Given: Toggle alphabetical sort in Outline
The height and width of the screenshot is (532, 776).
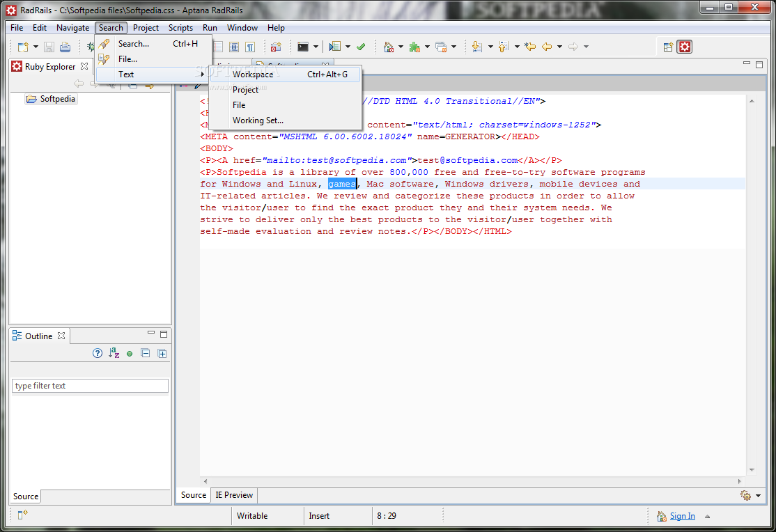Looking at the screenshot, I should pyautogui.click(x=114, y=353).
